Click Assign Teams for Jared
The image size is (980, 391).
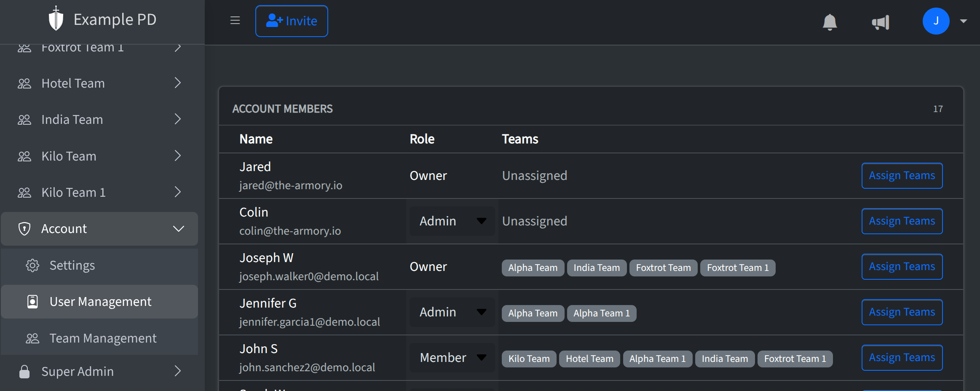point(902,175)
